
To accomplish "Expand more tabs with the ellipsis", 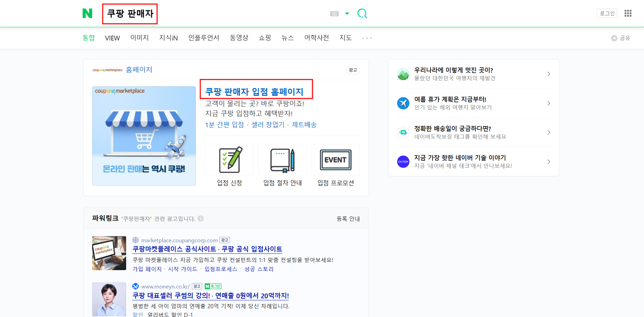I will pyautogui.click(x=367, y=38).
